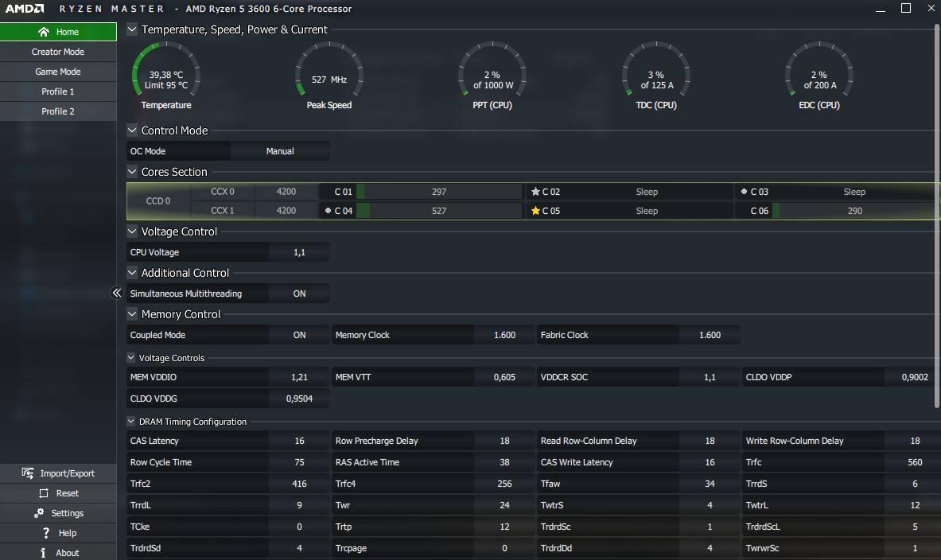This screenshot has width=941, height=560.
Task: Click the dot marker on core C 03
Action: [x=745, y=192]
